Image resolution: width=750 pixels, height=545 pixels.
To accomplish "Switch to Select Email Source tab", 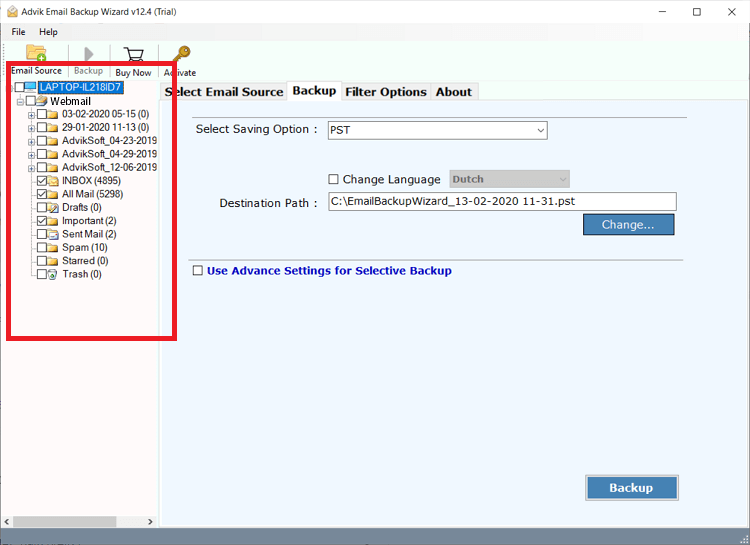I will (x=224, y=92).
